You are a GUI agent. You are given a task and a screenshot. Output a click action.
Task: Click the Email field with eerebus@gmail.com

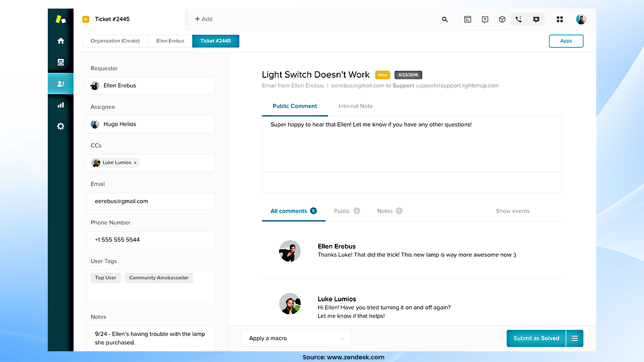151,202
